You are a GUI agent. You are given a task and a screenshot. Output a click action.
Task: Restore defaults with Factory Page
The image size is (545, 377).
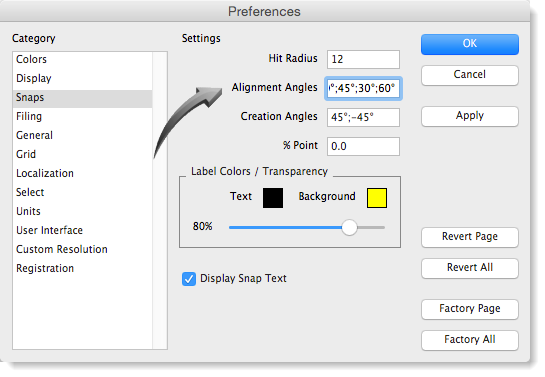(x=470, y=309)
